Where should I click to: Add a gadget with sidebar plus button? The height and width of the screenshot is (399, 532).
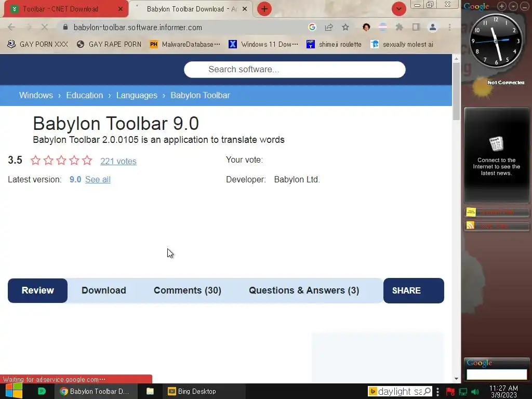pos(502,6)
